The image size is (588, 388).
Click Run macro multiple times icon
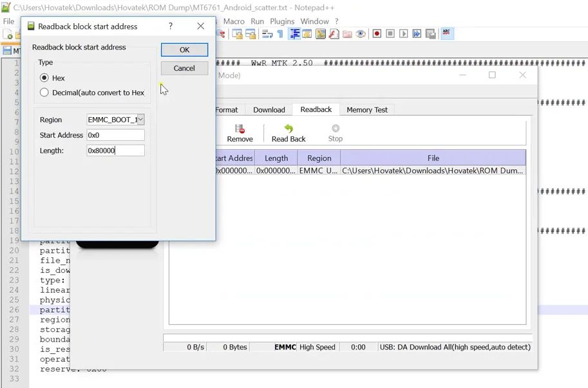click(x=417, y=33)
